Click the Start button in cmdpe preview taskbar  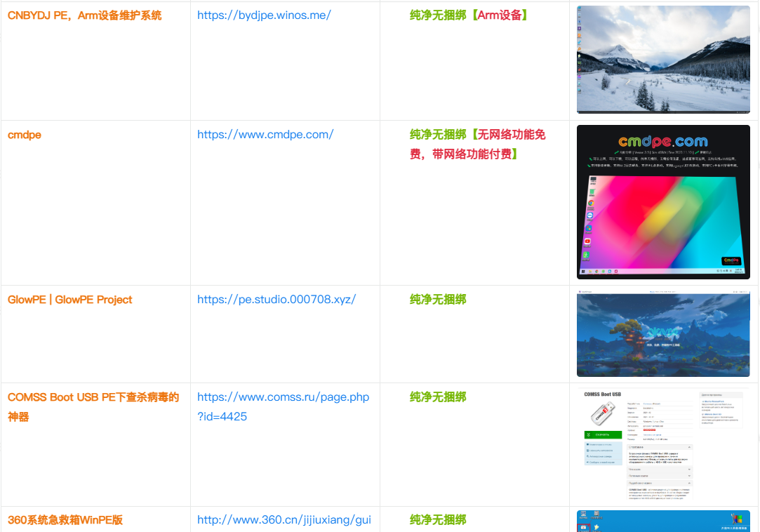click(x=582, y=272)
